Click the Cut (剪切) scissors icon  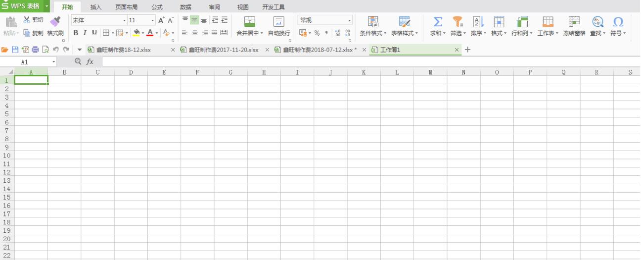[27, 20]
